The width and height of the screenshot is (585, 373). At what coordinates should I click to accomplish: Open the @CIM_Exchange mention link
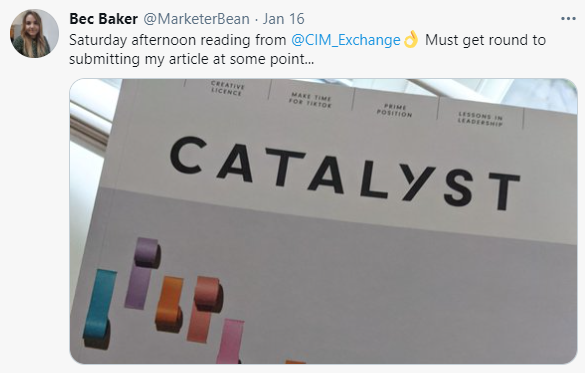pos(345,40)
